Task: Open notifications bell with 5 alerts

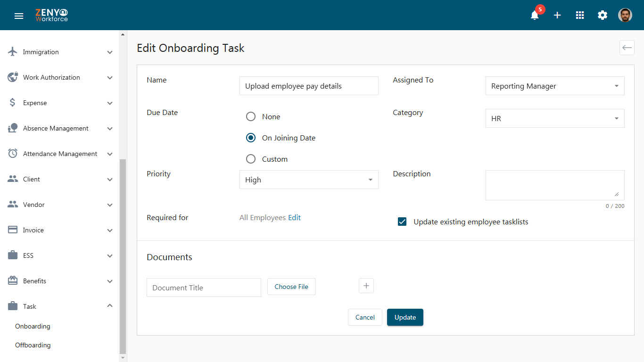Action: 535,15
